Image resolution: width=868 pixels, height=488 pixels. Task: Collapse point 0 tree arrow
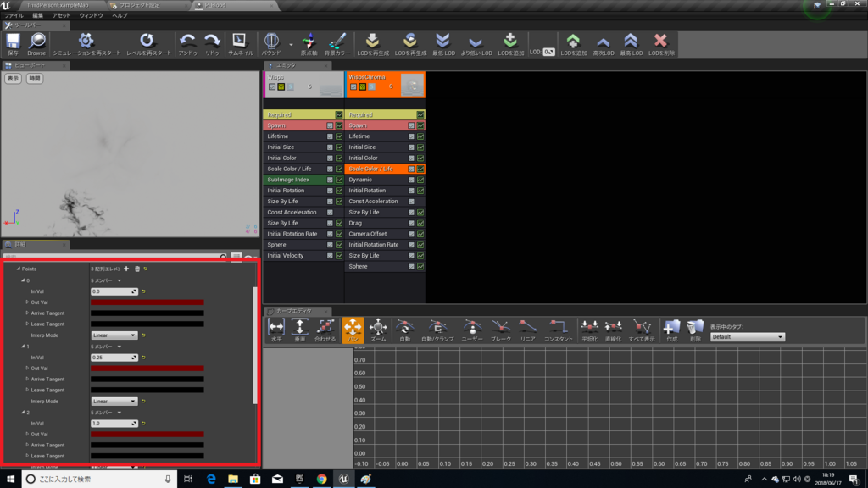tap(23, 280)
